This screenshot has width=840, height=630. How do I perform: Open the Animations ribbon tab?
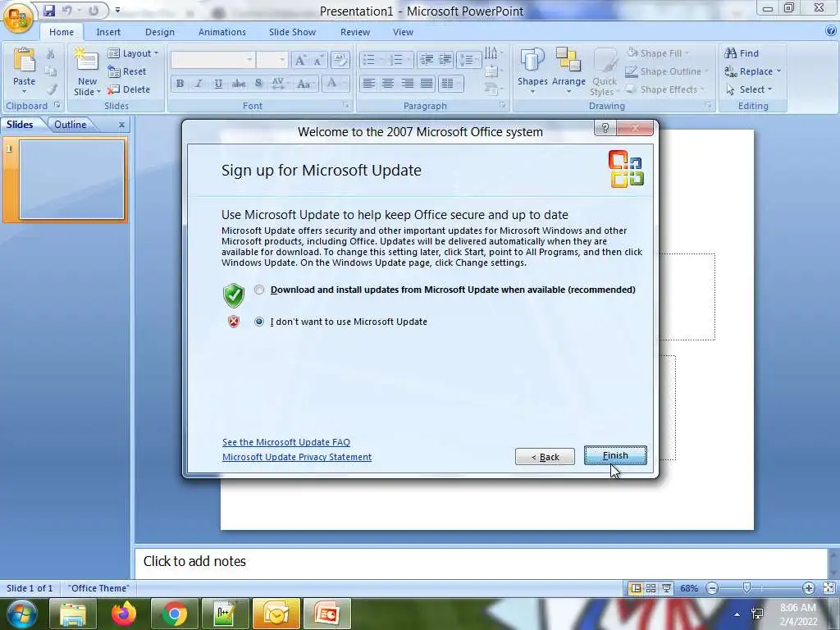[x=221, y=32]
